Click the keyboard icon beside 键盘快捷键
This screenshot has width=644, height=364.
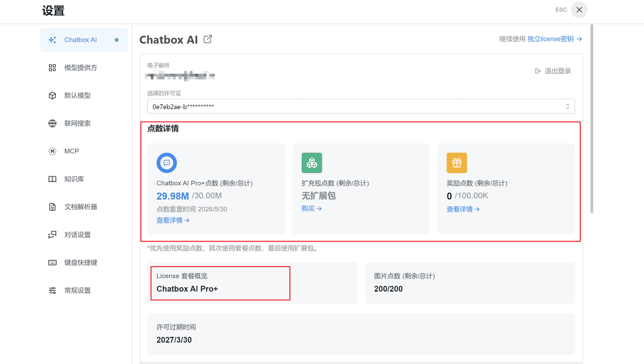[52, 263]
